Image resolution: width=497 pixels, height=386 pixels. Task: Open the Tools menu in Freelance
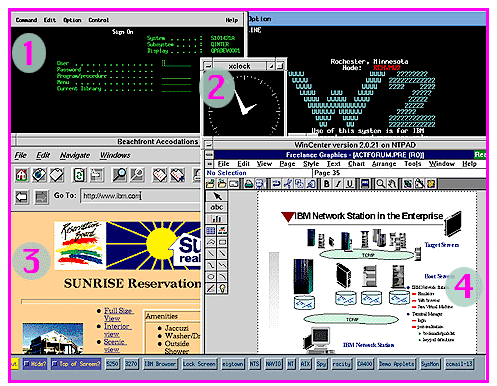point(413,164)
